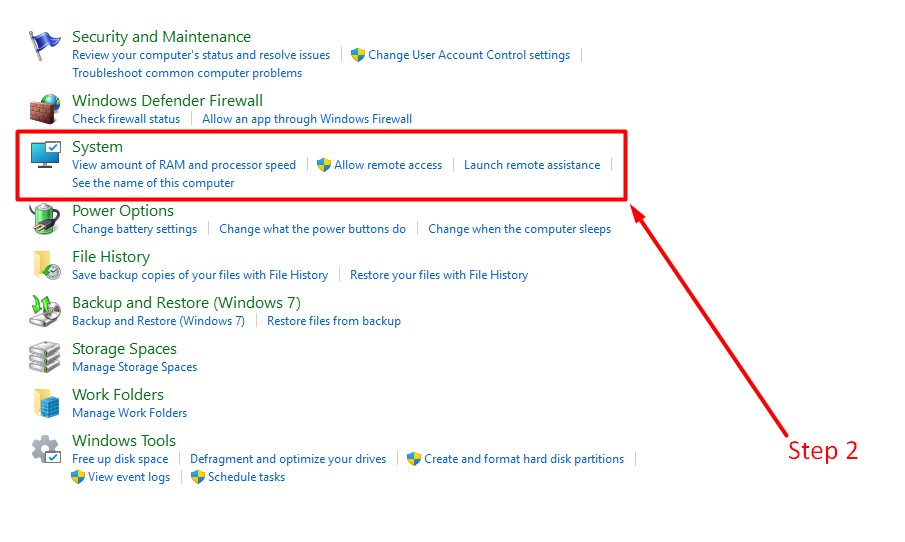The height and width of the screenshot is (542, 905).
Task: Click Free up disk space
Action: tap(120, 459)
